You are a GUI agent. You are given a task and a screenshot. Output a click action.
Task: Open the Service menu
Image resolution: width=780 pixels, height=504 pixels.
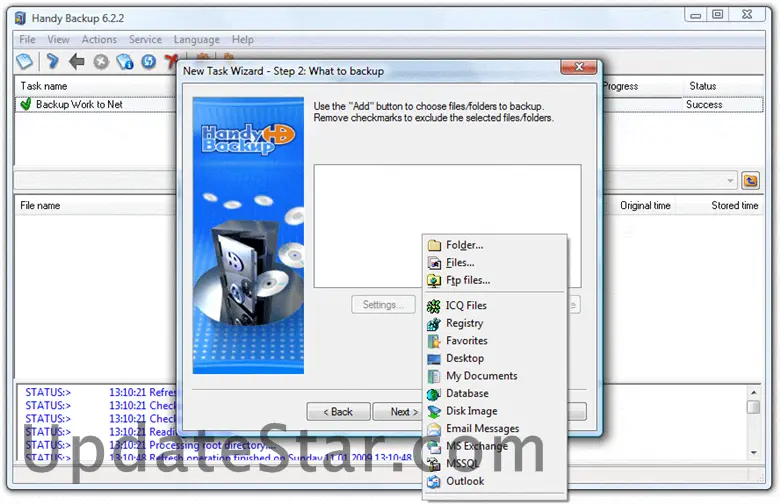click(145, 39)
